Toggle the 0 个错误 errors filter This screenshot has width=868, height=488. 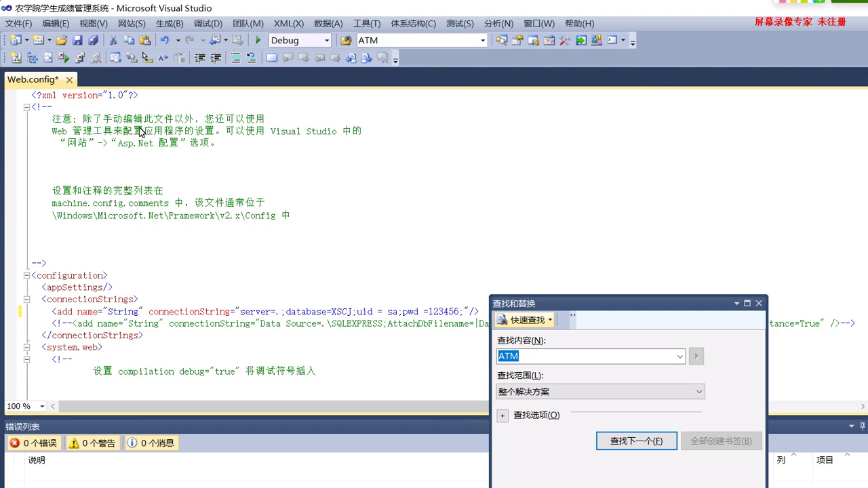tap(34, 443)
